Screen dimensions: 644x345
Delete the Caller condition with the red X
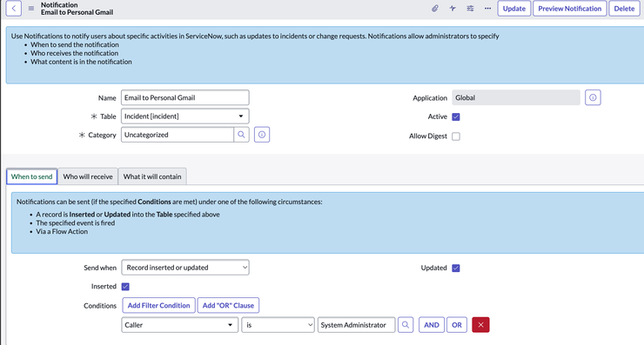480,325
